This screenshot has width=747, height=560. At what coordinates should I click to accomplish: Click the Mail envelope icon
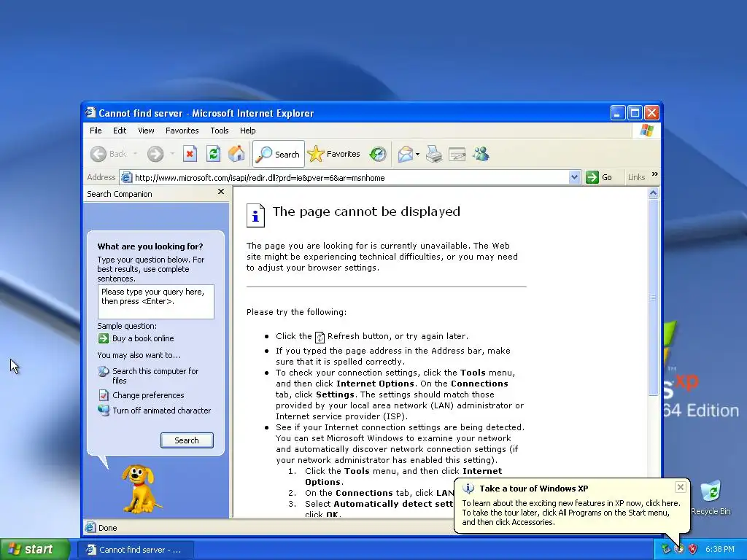[406, 154]
